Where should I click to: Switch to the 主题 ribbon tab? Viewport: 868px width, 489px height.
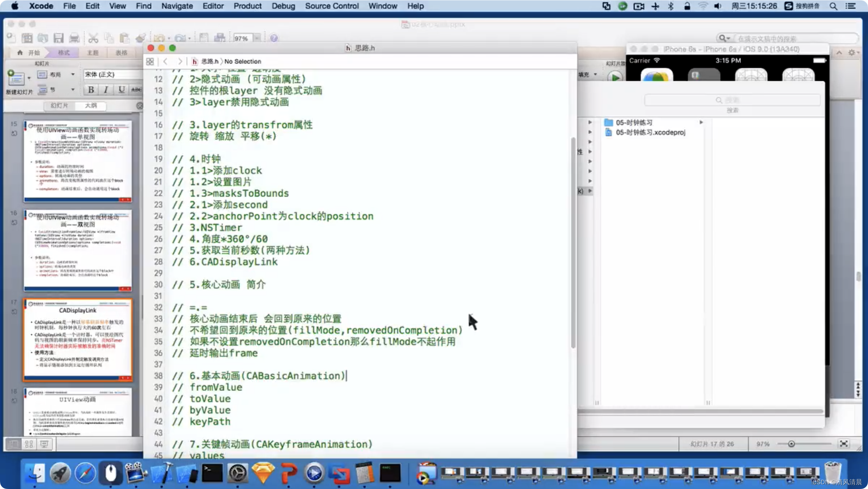[x=93, y=53]
